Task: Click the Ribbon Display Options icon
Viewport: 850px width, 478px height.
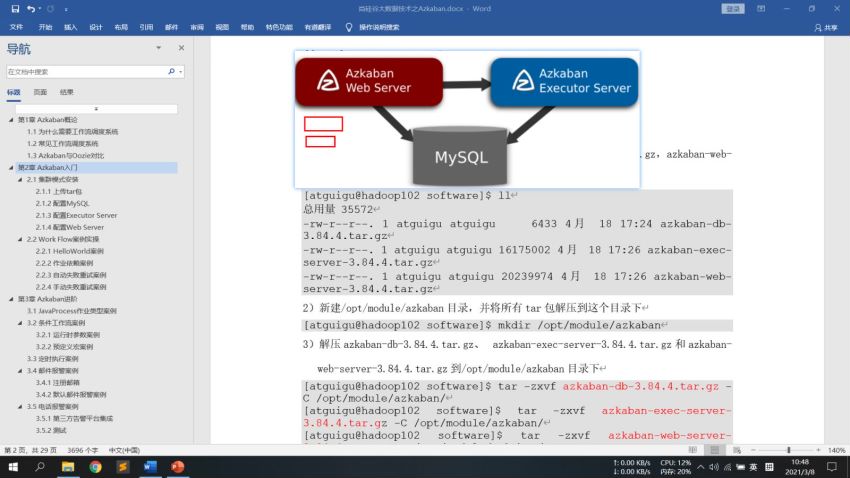Action: click(761, 9)
